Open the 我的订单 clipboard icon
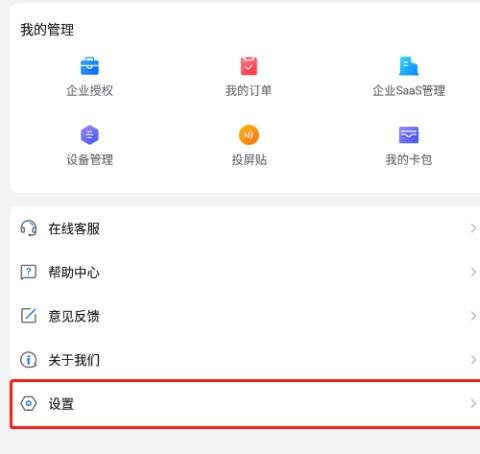 [249, 66]
